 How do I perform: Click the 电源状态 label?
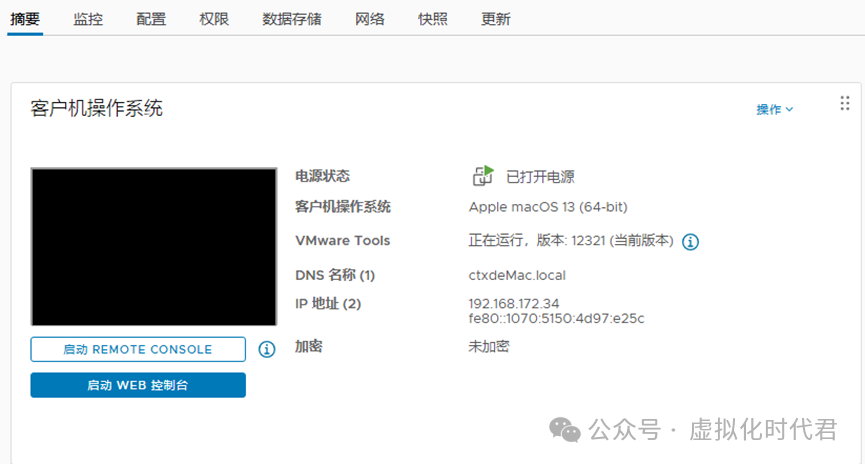322,176
